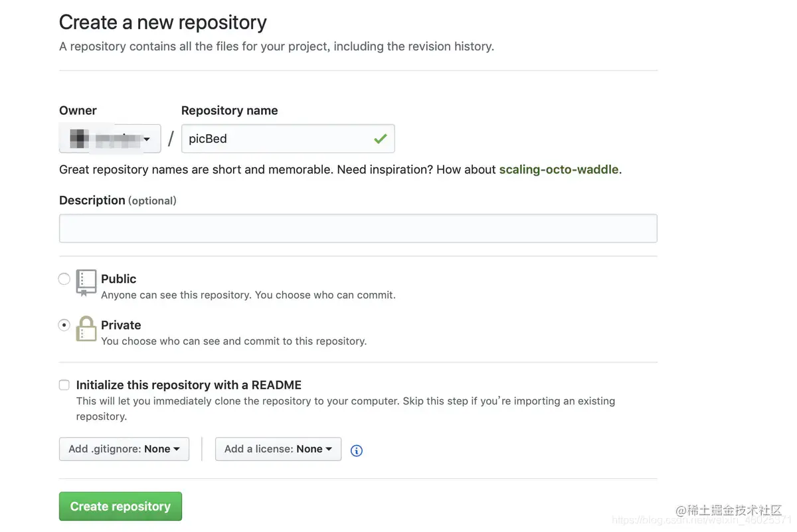Image resolution: width=797 pixels, height=532 pixels.
Task: Select the Public radio button
Action: [x=64, y=279]
